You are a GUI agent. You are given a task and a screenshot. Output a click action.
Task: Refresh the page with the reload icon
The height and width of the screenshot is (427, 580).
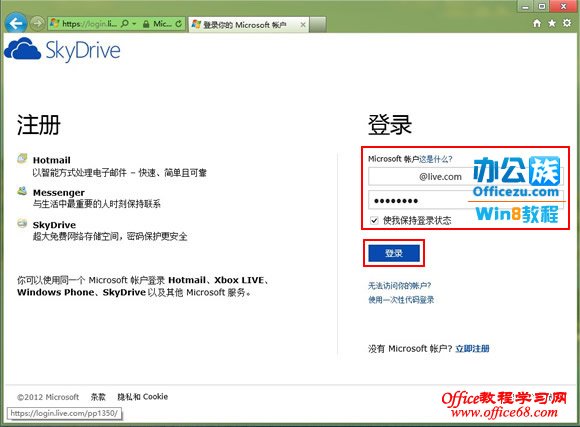(x=179, y=24)
